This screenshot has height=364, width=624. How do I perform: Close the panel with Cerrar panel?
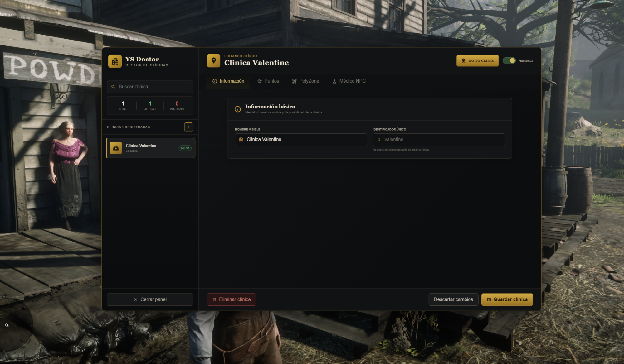[x=150, y=299]
